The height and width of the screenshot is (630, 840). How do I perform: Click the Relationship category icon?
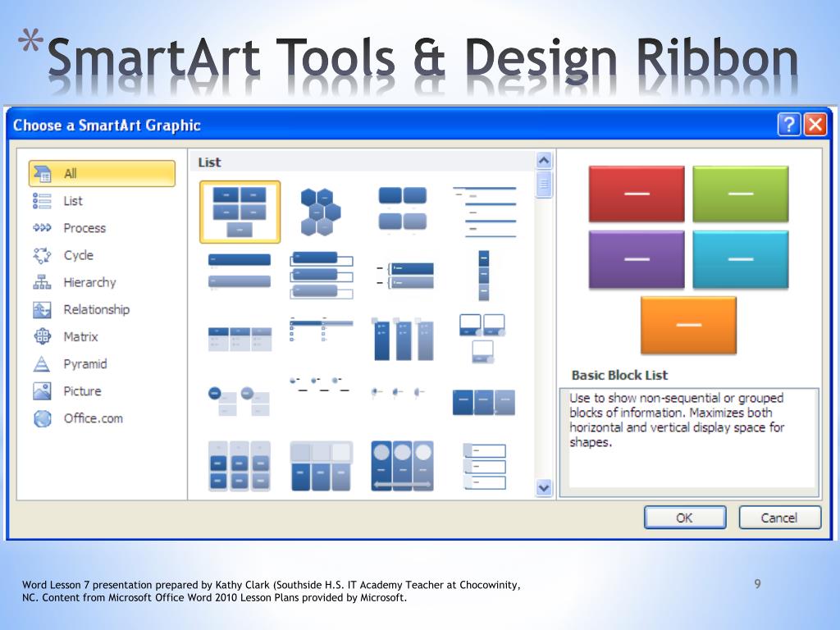pos(43,309)
